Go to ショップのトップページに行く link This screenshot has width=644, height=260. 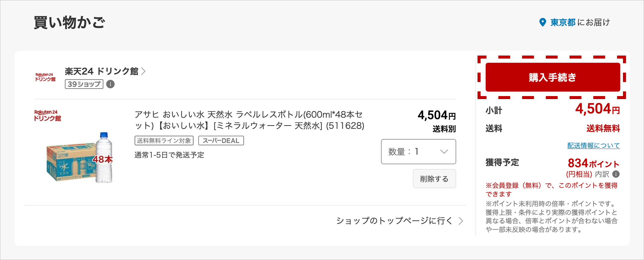[394, 221]
